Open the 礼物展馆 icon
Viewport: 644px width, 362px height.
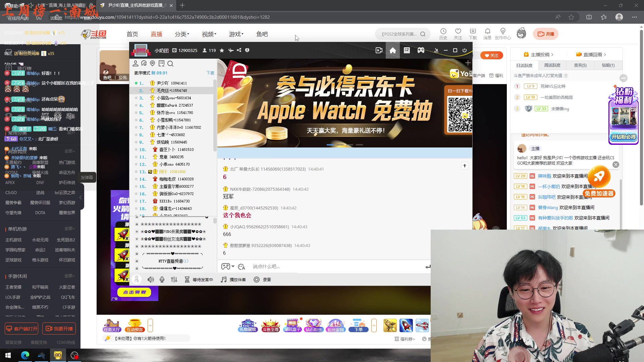[x=248, y=325]
